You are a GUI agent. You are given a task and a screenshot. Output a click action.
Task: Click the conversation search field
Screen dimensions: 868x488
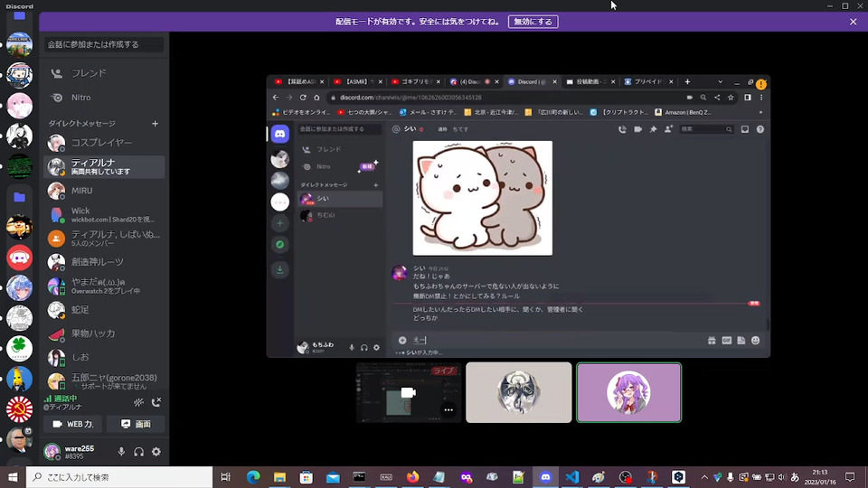[x=104, y=44]
